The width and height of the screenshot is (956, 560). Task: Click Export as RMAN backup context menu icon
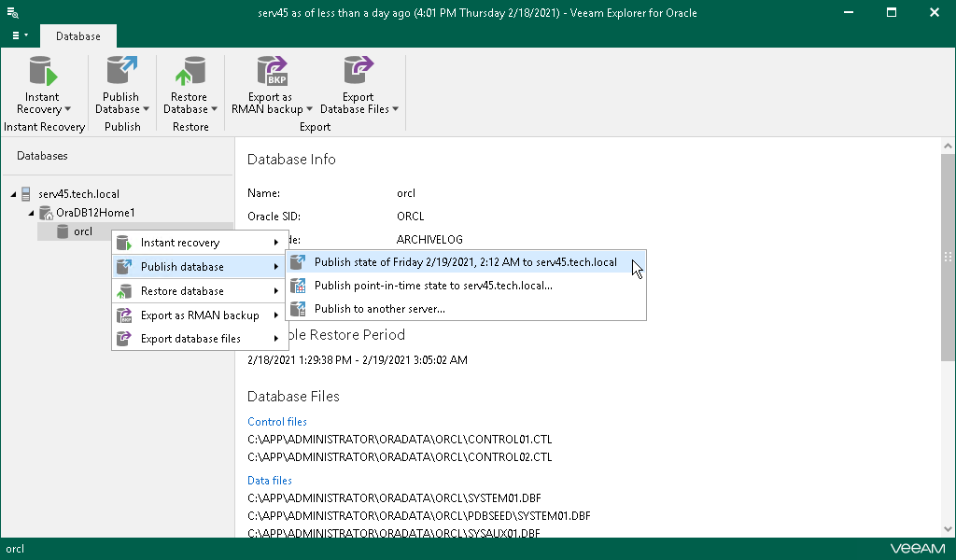(124, 315)
